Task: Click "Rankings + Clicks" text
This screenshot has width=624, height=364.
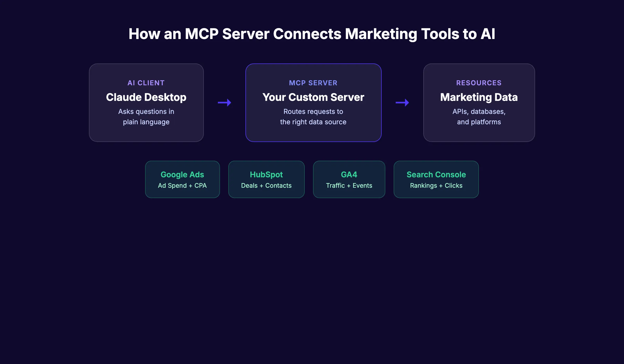Action: coord(436,186)
